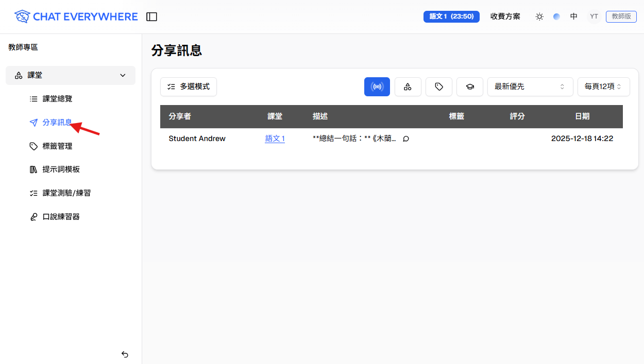
Task: Click the 描述 column header
Action: (x=320, y=116)
